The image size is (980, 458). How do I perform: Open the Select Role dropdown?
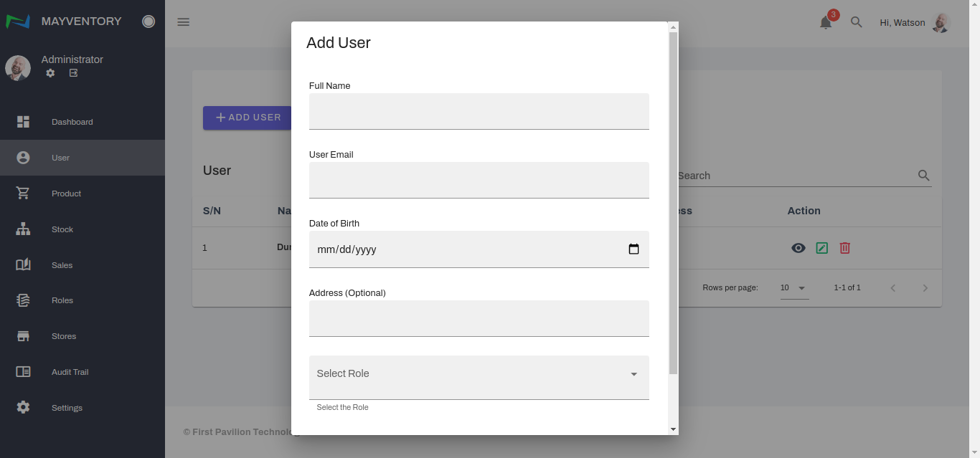pos(479,374)
